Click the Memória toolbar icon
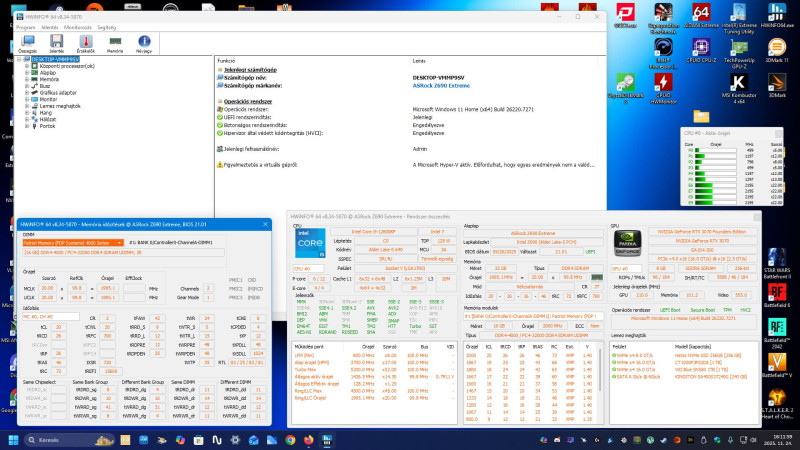 [115, 44]
